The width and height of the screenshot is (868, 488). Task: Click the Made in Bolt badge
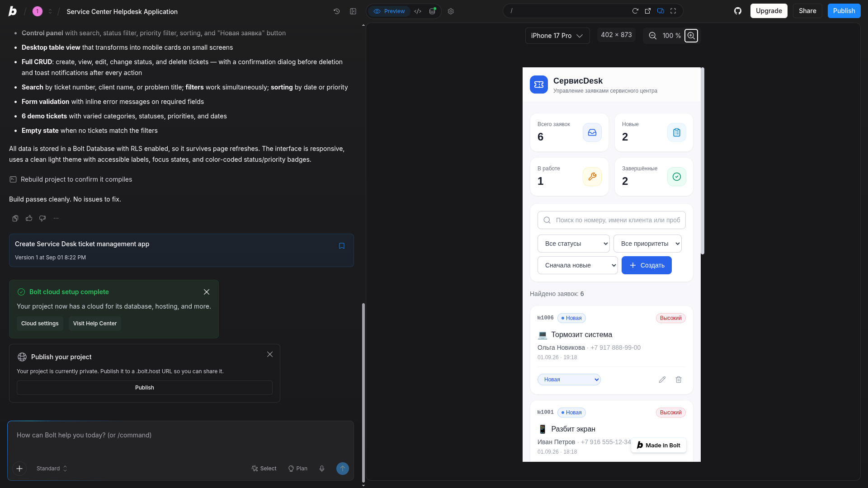coord(659,445)
